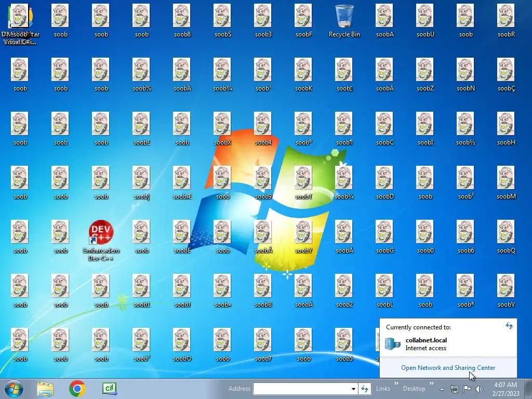Select the soobD desktop icon
Viewport: 532px width, 399px height.
click(385, 183)
